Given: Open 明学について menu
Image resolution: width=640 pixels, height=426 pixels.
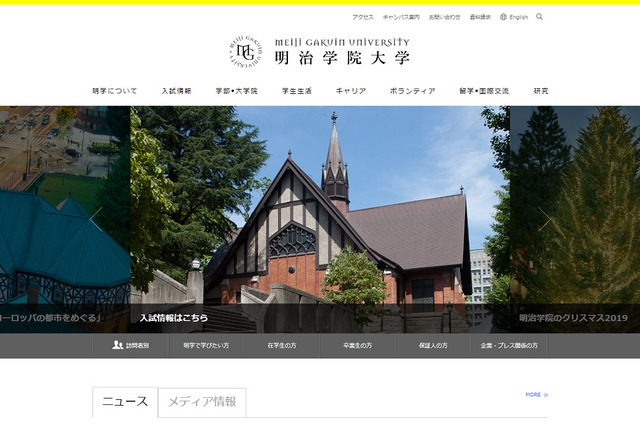Looking at the screenshot, I should point(115,91).
